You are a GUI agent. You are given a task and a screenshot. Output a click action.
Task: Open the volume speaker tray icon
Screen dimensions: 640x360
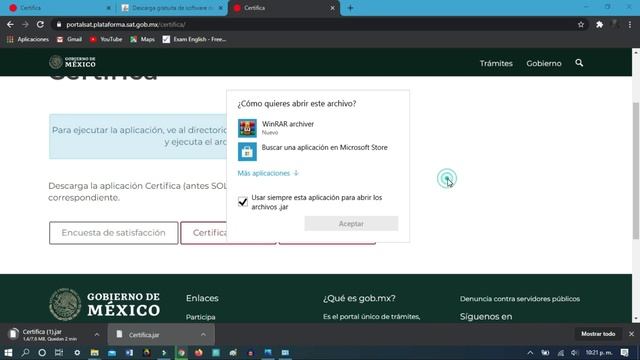click(x=574, y=353)
